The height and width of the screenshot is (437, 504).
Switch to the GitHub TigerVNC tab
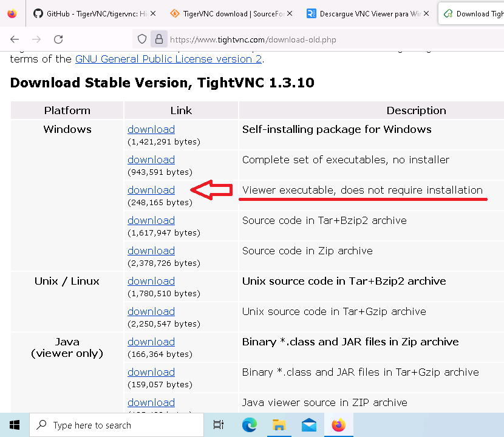pos(95,13)
